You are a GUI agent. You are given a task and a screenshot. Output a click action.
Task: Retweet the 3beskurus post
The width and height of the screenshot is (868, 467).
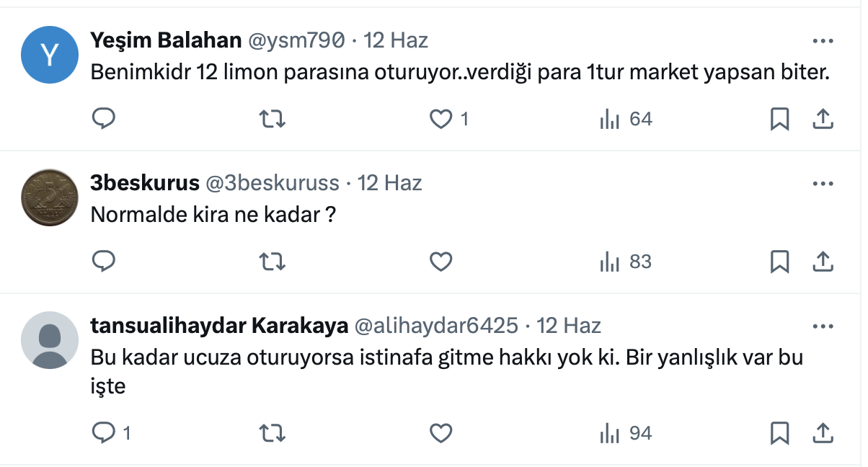[x=272, y=262]
